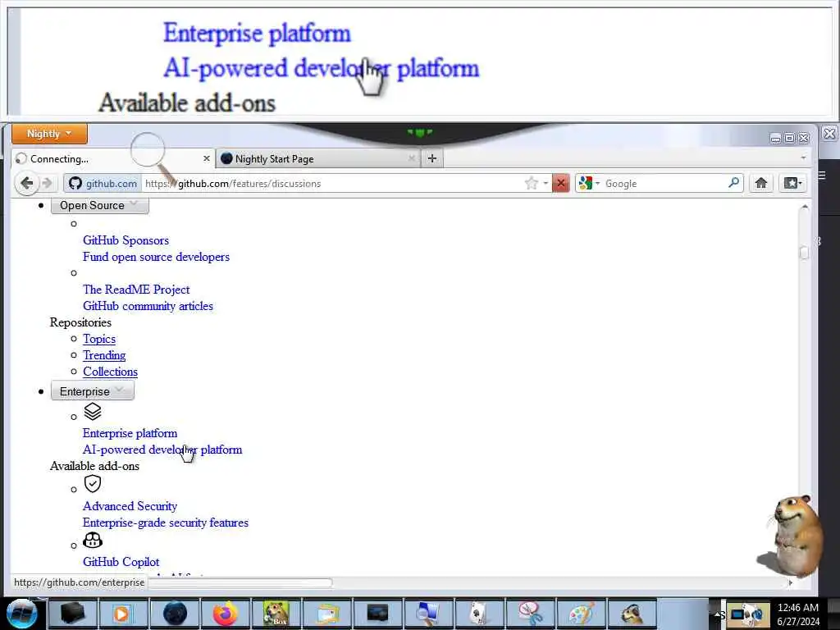Open AI-powered developer platform link
This screenshot has height=630, width=840.
(x=162, y=450)
